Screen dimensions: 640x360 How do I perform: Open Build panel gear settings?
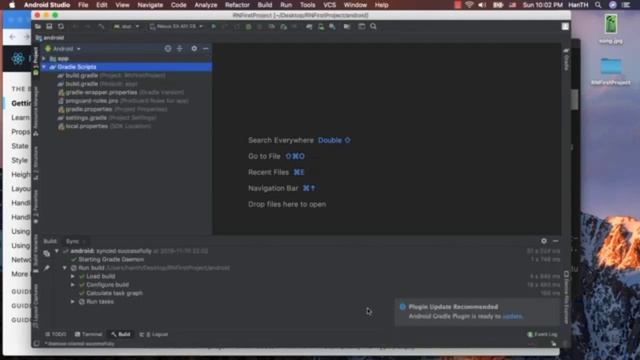coord(544,241)
